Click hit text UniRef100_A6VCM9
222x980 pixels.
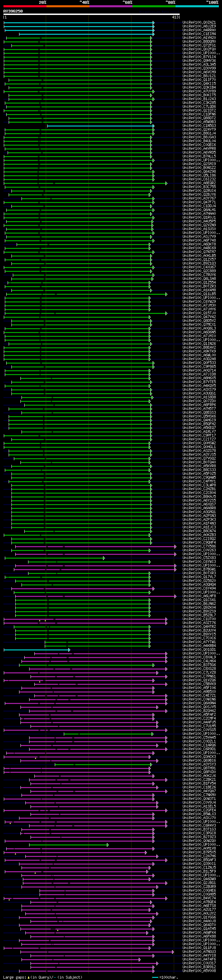tap(199, 72)
